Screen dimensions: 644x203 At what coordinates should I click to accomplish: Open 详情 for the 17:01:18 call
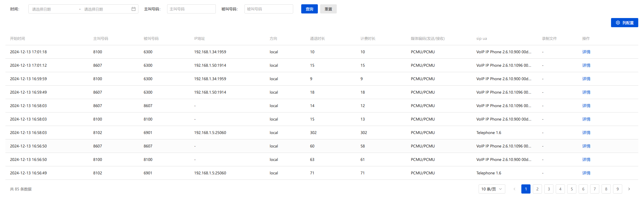point(586,52)
